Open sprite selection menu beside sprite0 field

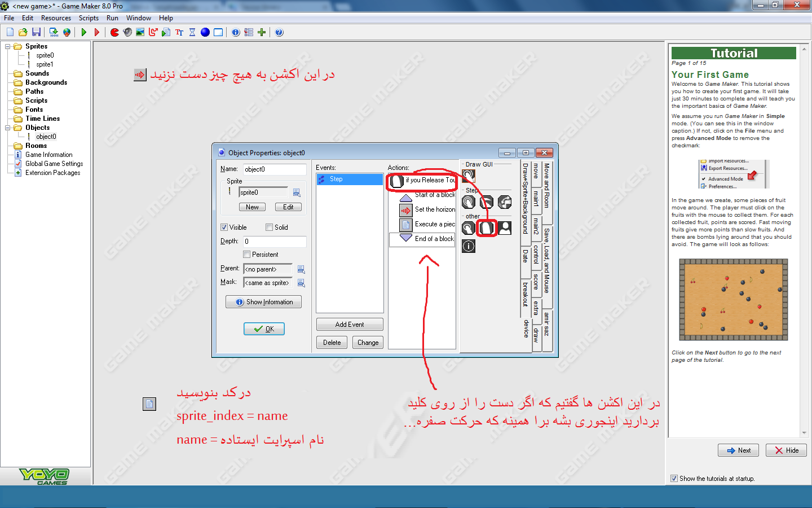click(x=297, y=192)
